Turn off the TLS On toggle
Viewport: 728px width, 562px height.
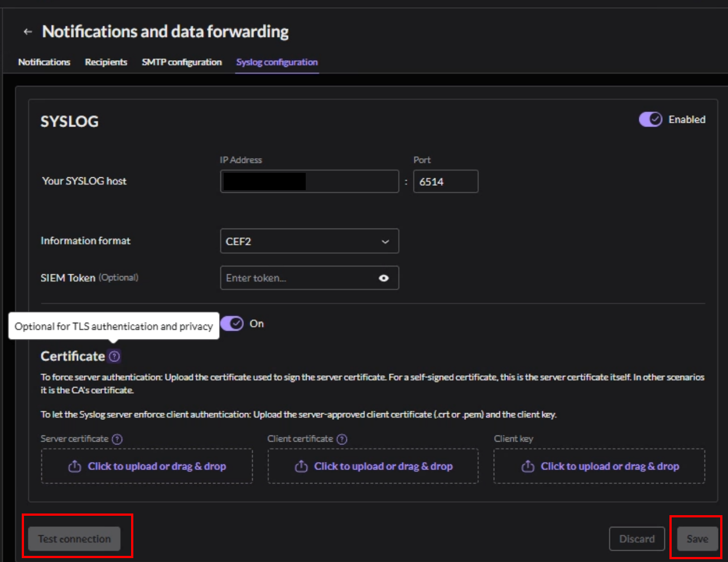point(232,324)
